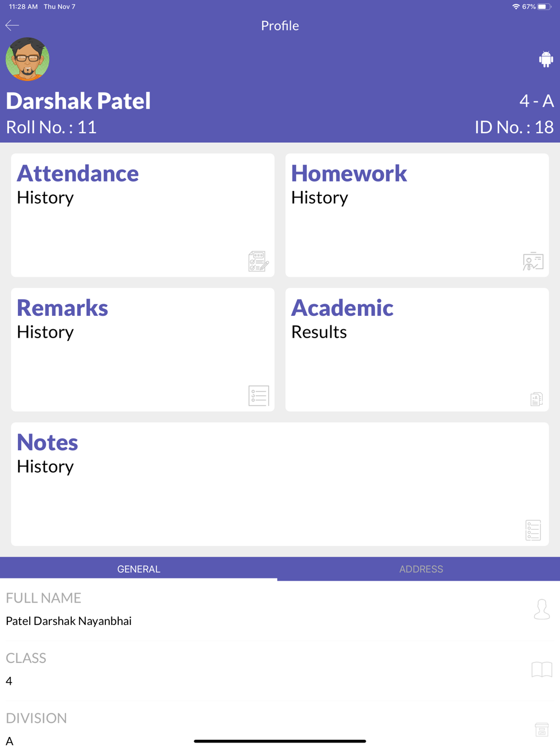
Task: Open Attendance History card
Action: pos(143,216)
